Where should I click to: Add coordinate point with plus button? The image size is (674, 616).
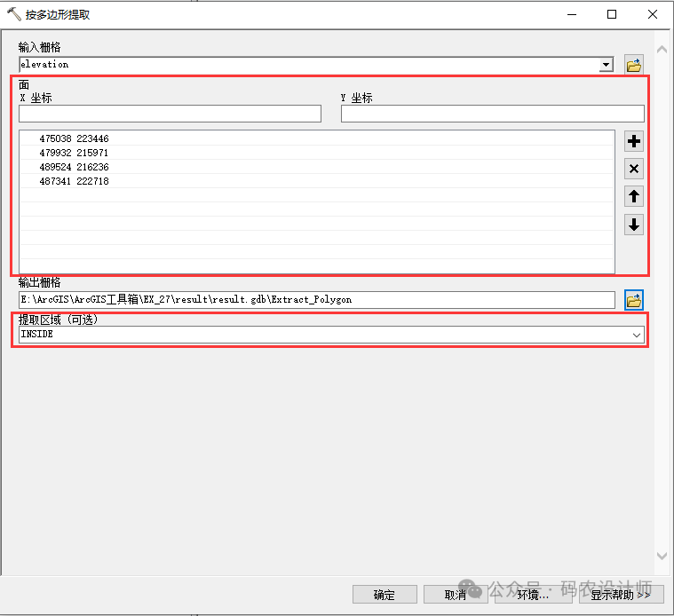[x=633, y=141]
